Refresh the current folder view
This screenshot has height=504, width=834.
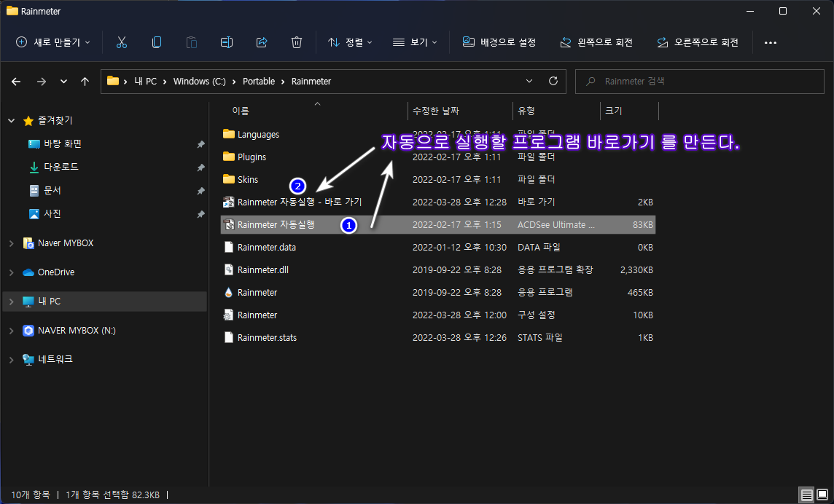(553, 82)
